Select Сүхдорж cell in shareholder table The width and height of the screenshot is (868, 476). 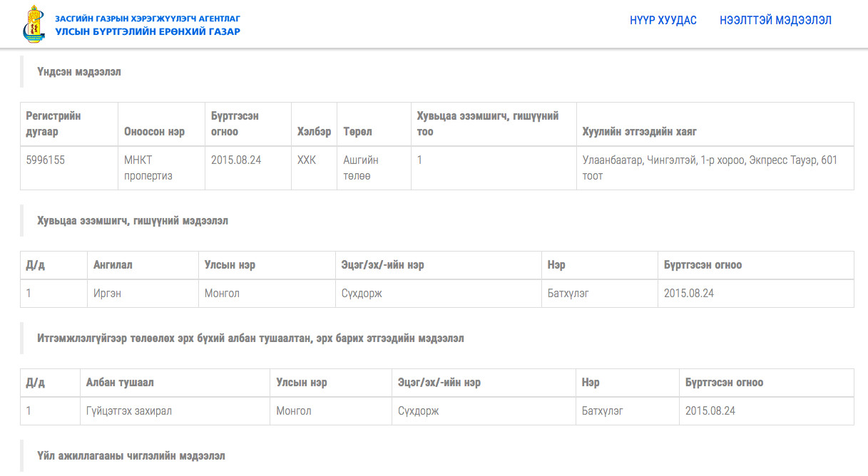pos(439,294)
